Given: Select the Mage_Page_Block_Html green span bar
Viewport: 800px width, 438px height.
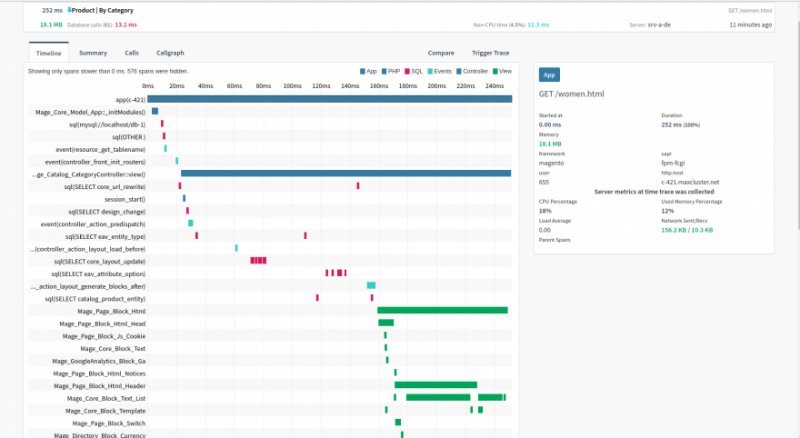Looking at the screenshot, I should 442,310.
